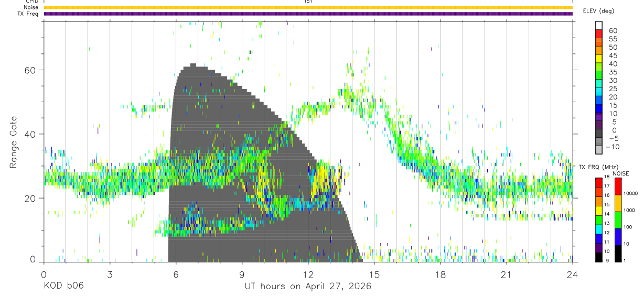This screenshot has width=644, height=297.
Task: Select the dark gray segment of elevation colorbar
Action: (599, 133)
